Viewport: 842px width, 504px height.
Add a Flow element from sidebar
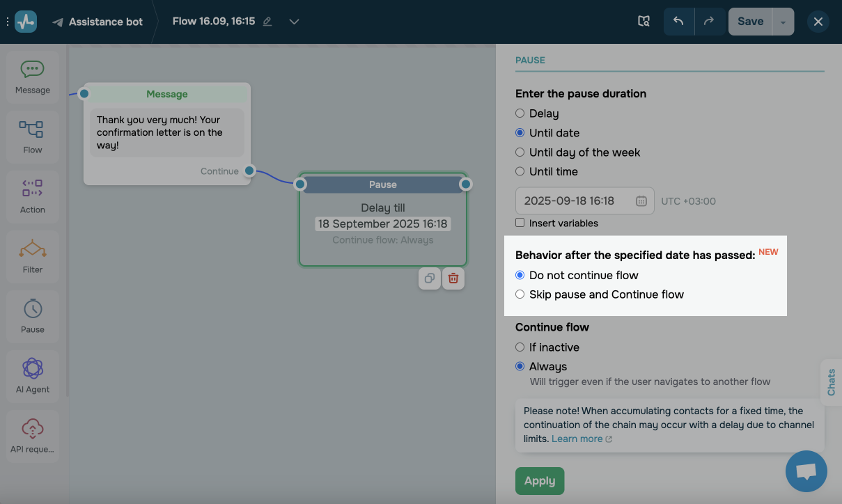point(33,136)
